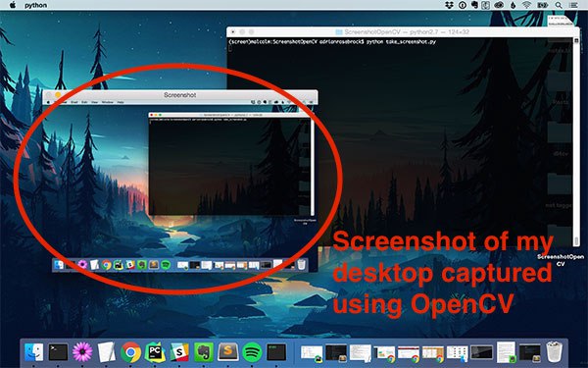Open Notification Center list icon
Screen dimensions: 588x368
pyautogui.click(x=573, y=5)
